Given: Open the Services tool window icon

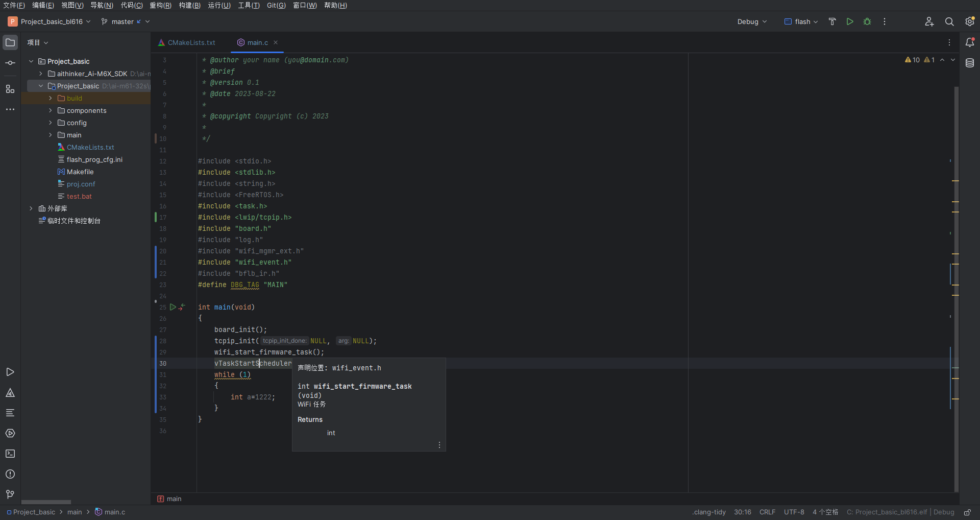Looking at the screenshot, I should (x=10, y=433).
